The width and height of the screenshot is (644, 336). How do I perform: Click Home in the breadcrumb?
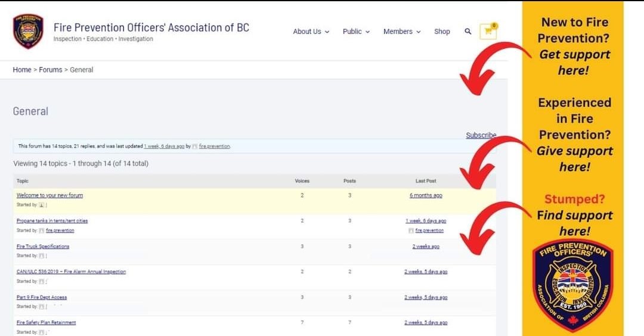[x=22, y=70]
